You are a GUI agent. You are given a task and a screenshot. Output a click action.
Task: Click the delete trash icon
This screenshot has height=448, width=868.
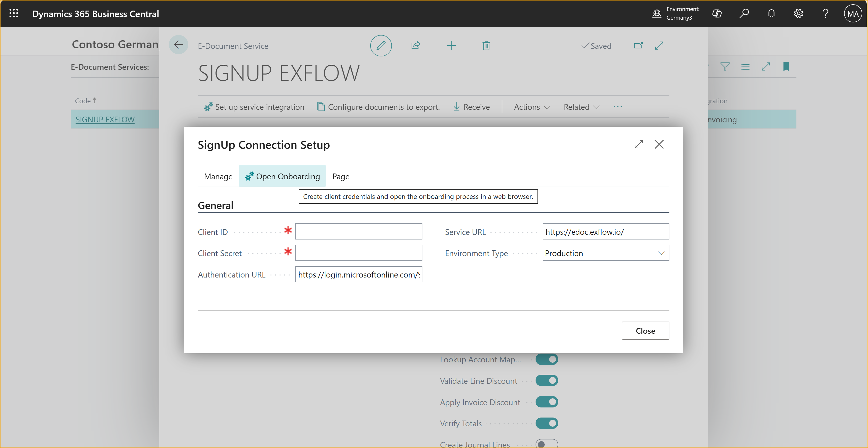point(486,45)
